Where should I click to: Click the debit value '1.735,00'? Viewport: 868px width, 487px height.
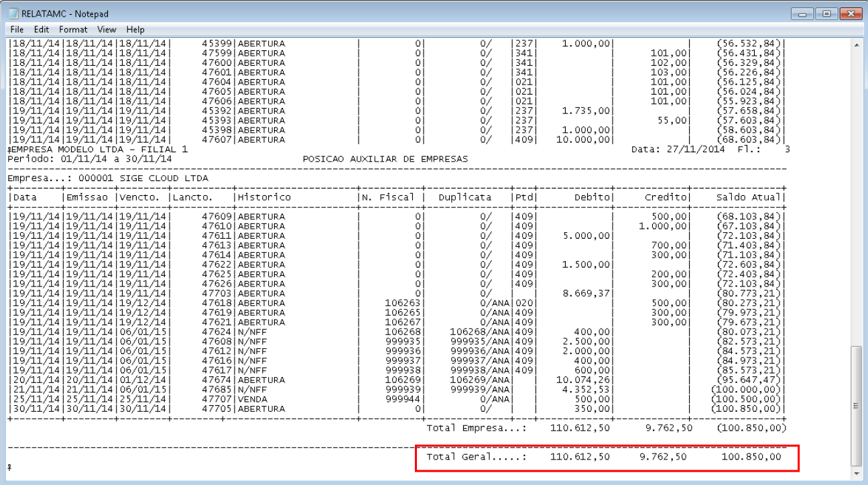coord(586,111)
